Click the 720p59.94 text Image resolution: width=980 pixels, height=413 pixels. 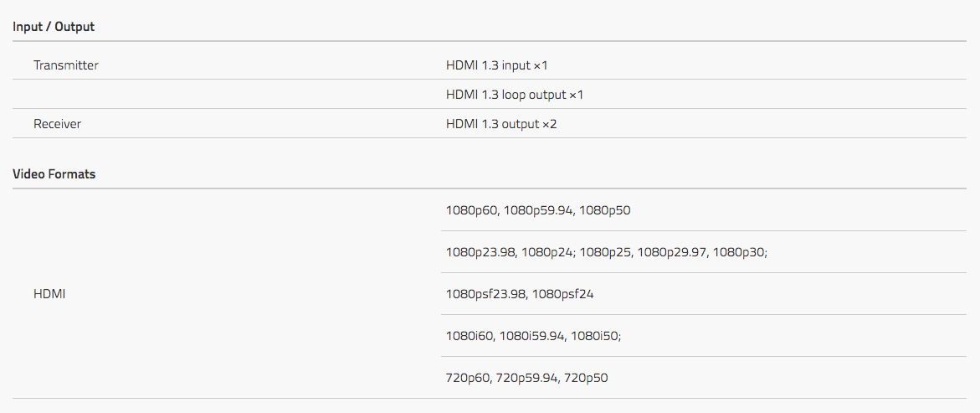(526, 378)
